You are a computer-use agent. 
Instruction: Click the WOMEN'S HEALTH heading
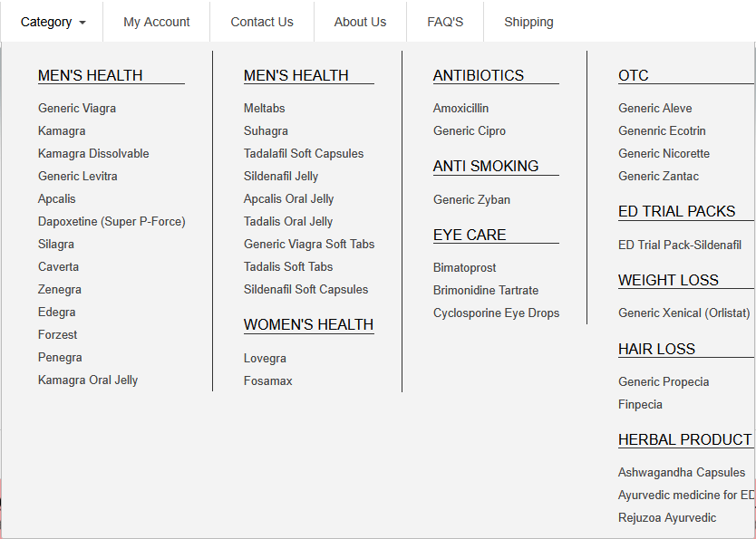click(308, 324)
